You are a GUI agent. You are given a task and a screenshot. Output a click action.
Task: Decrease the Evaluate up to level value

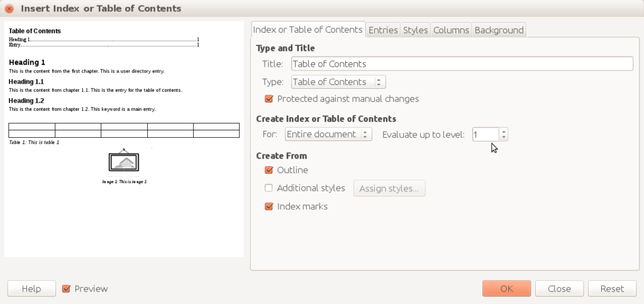pos(504,138)
